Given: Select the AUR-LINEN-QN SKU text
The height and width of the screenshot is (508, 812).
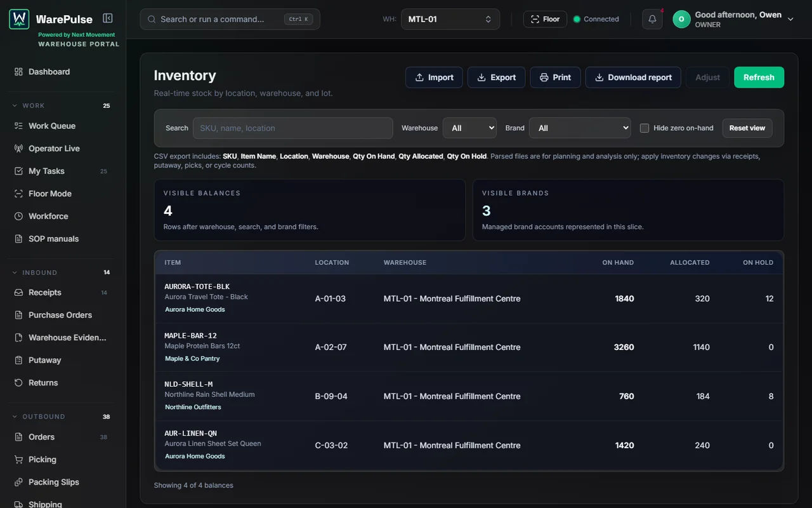Looking at the screenshot, I should tap(190, 433).
